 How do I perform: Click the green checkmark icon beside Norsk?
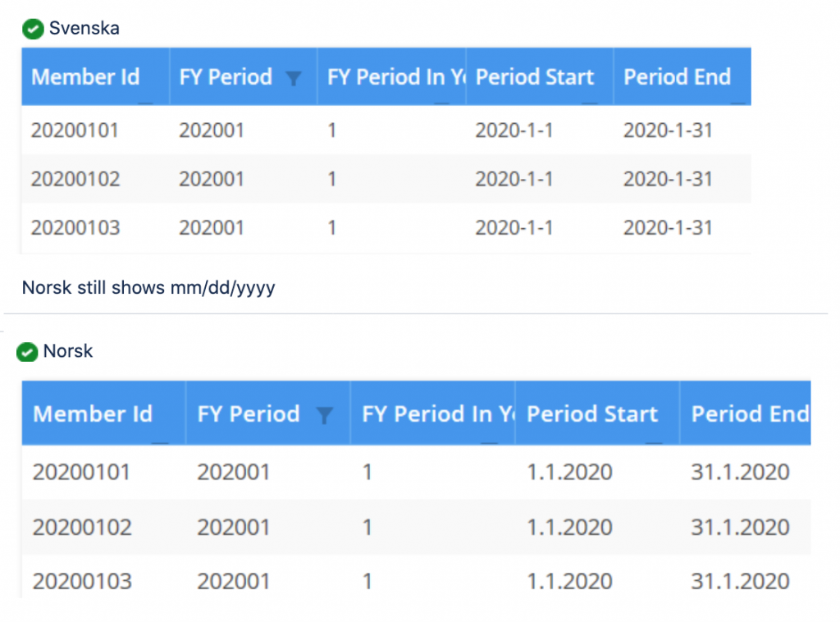[x=28, y=352]
